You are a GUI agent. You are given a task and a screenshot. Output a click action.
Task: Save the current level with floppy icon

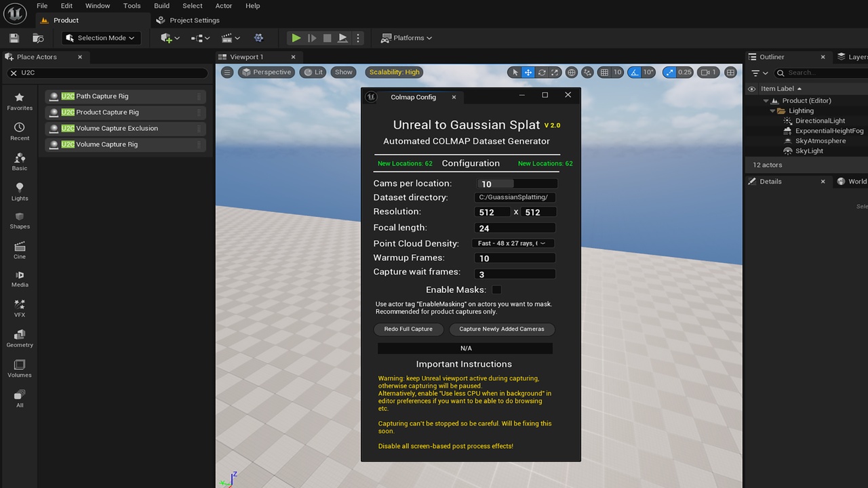(x=14, y=38)
